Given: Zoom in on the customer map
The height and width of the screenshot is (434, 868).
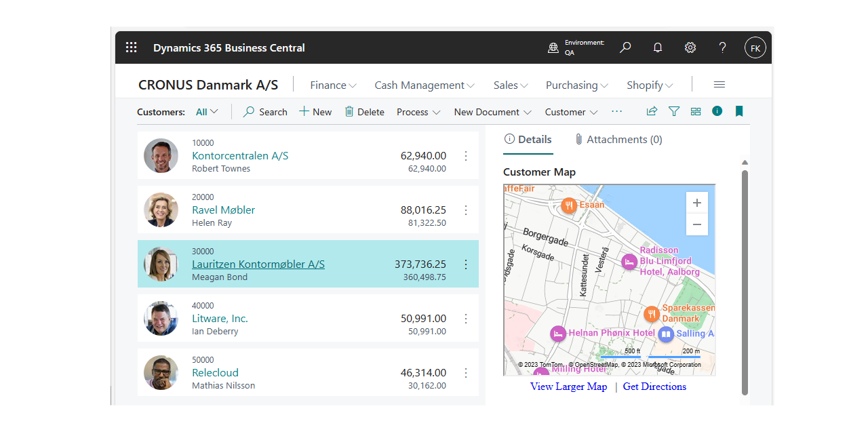Looking at the screenshot, I should [696, 203].
